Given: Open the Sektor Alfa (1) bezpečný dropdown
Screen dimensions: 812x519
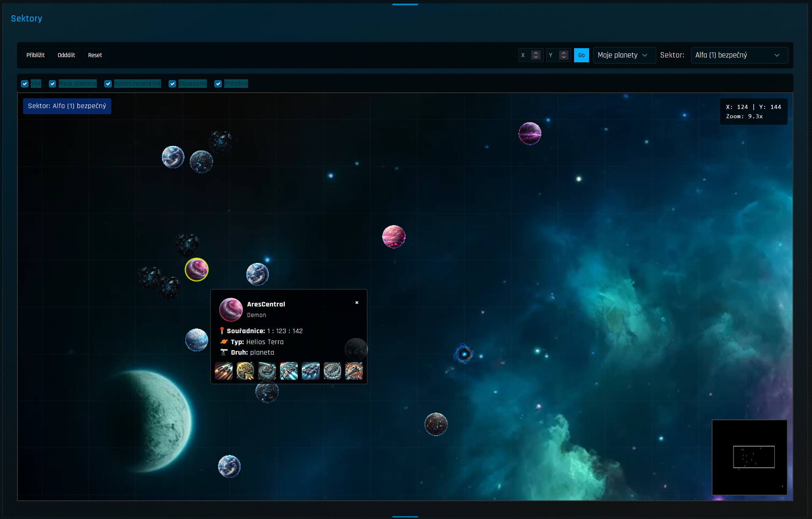Looking at the screenshot, I should click(739, 55).
